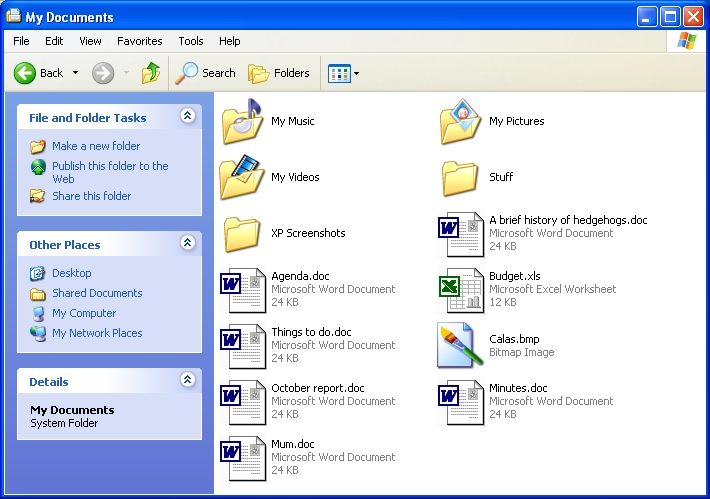Open Shared Documents link

(x=97, y=293)
